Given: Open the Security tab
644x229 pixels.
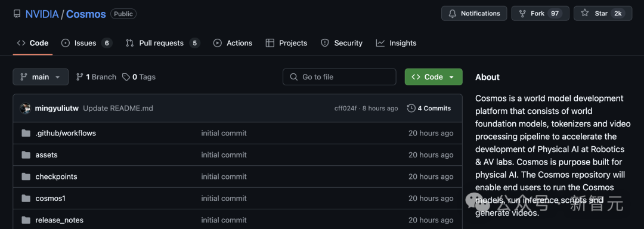Looking at the screenshot, I should [342, 43].
